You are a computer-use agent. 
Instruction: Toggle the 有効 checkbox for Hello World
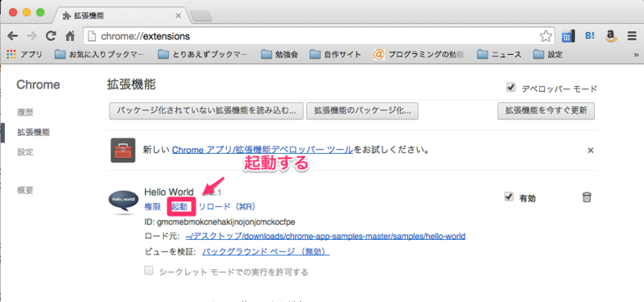(x=509, y=197)
